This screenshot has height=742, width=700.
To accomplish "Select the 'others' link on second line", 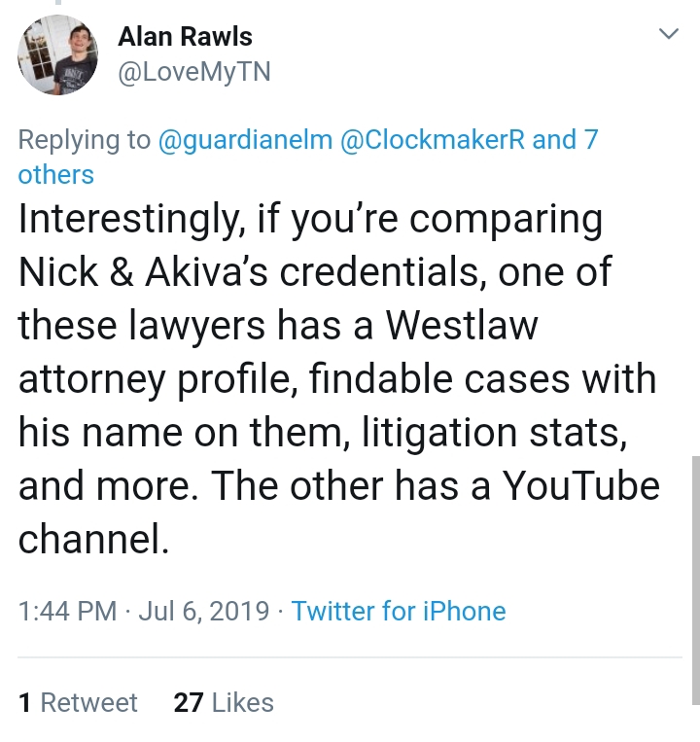I will 55,175.
